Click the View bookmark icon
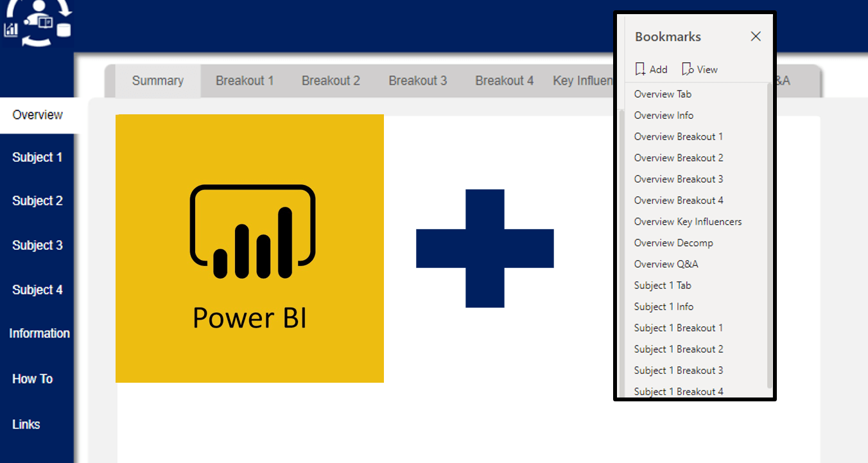This screenshot has height=463, width=868. pos(699,69)
